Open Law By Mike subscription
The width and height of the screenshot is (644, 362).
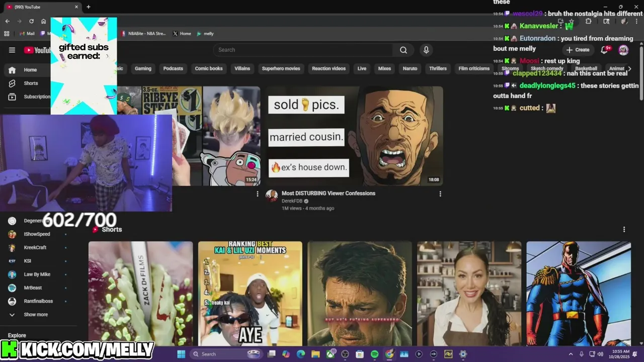pyautogui.click(x=37, y=274)
